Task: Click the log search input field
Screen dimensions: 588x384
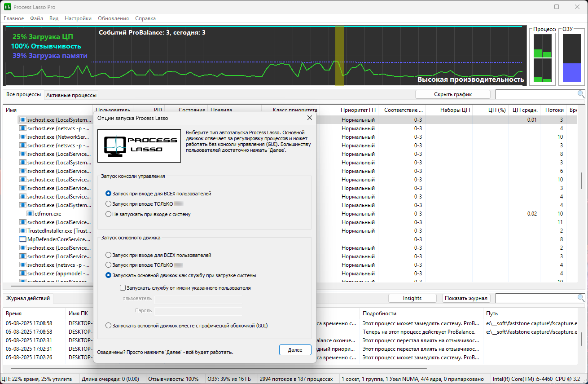Action: [536, 298]
